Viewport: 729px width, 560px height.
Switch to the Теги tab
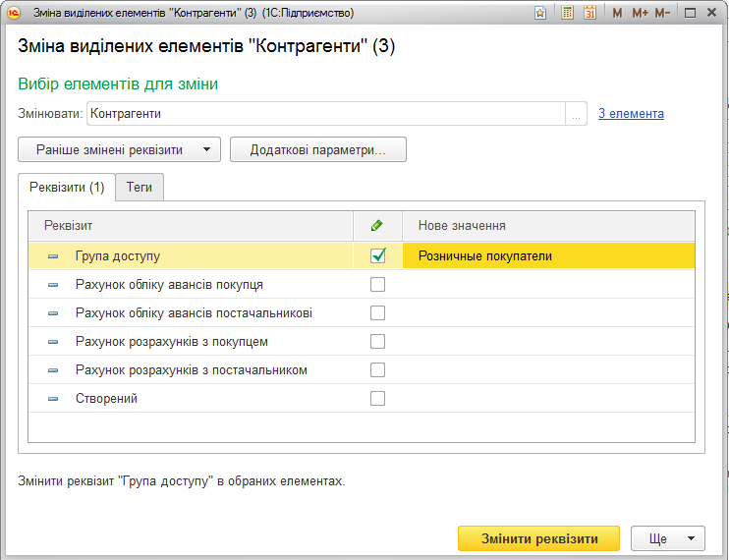click(140, 188)
